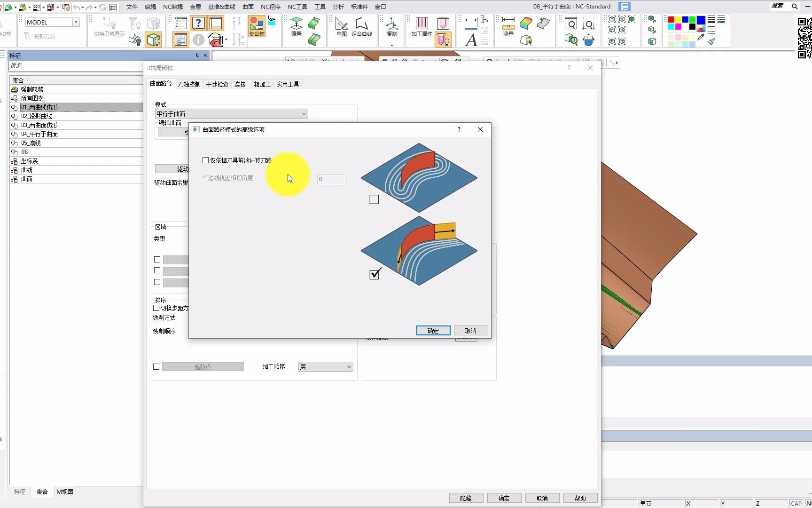Click the 集合树 (set tree) toolbar icon
Image resolution: width=812 pixels, height=508 pixels.
[x=257, y=26]
